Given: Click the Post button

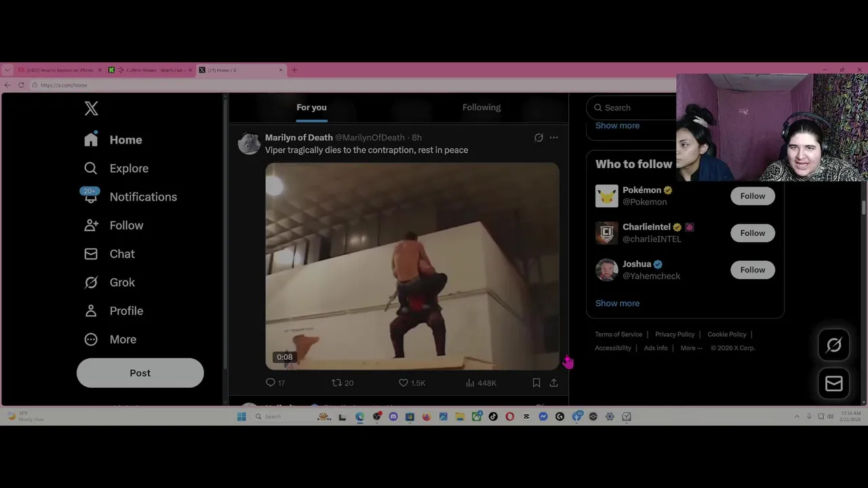Looking at the screenshot, I should (x=140, y=373).
